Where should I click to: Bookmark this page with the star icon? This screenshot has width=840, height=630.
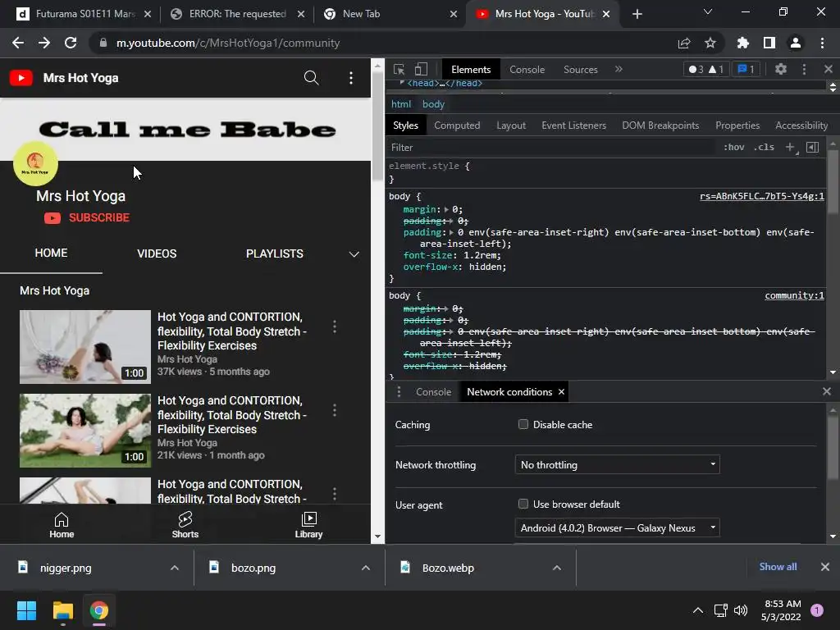click(710, 43)
